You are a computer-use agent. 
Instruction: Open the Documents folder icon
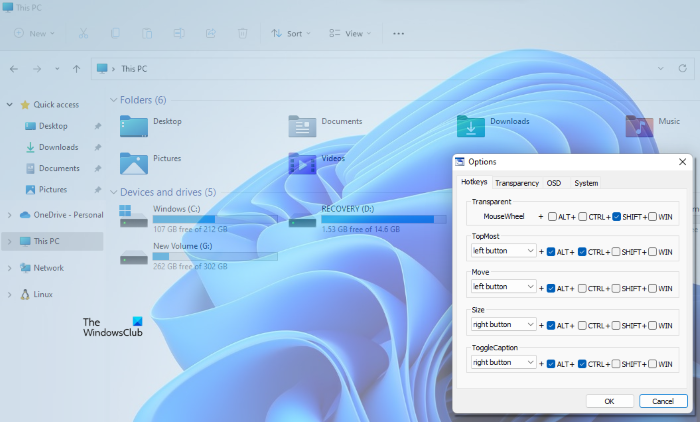point(302,125)
